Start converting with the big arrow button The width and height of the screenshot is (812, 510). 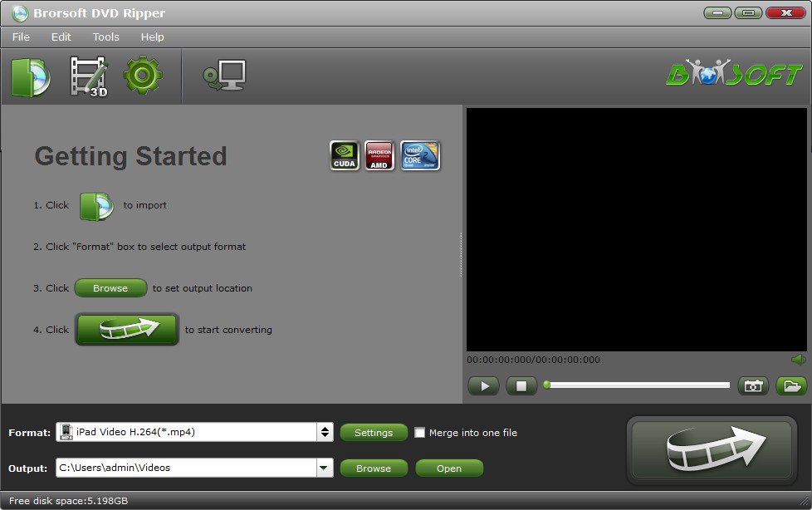(712, 449)
